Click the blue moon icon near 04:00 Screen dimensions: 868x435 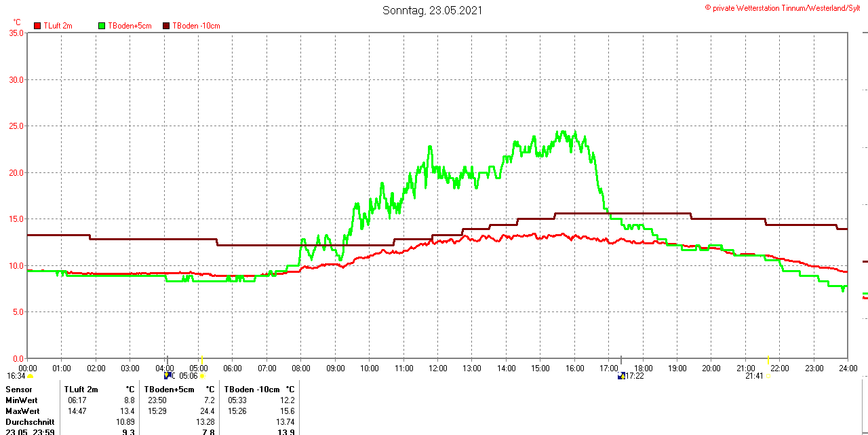[167, 375]
